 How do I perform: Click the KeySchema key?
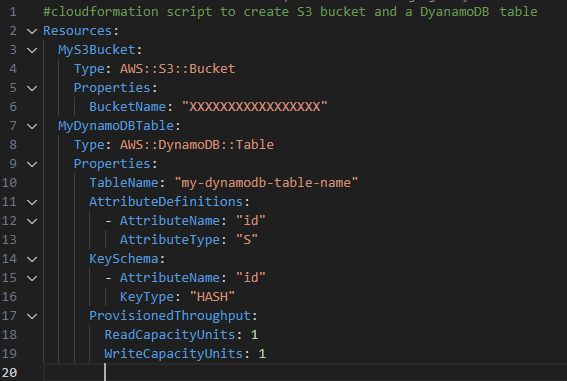point(124,259)
